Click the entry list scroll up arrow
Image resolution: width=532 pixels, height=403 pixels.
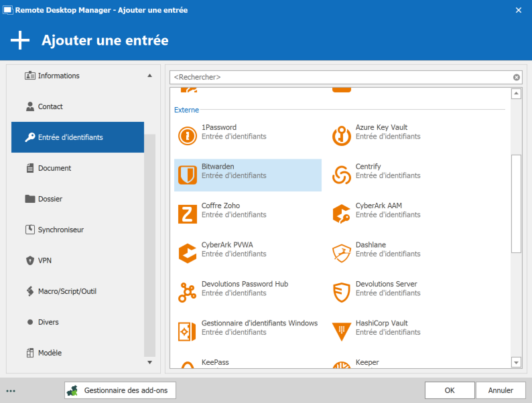tap(516, 93)
